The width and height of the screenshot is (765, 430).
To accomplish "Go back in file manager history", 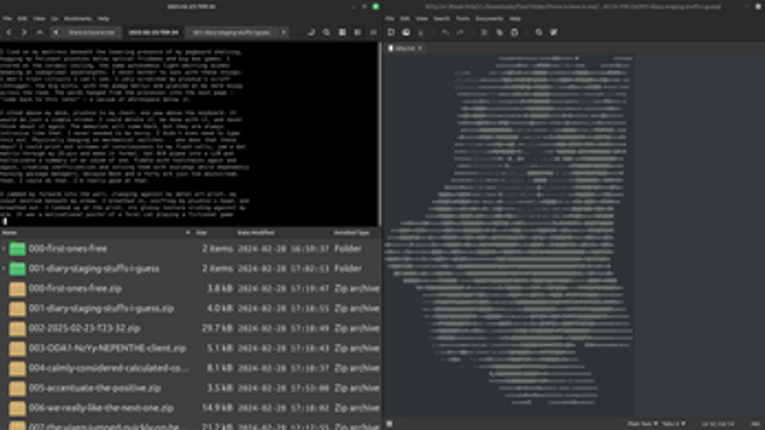I will [x=9, y=32].
